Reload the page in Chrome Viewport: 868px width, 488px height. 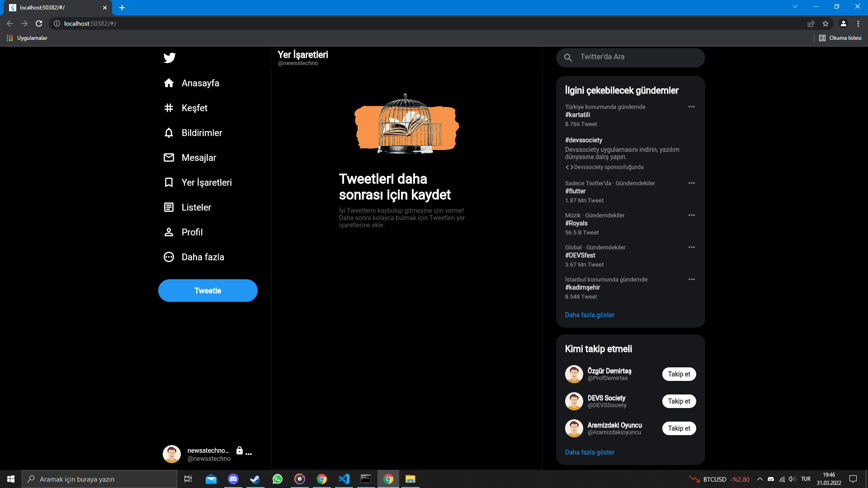[x=39, y=23]
